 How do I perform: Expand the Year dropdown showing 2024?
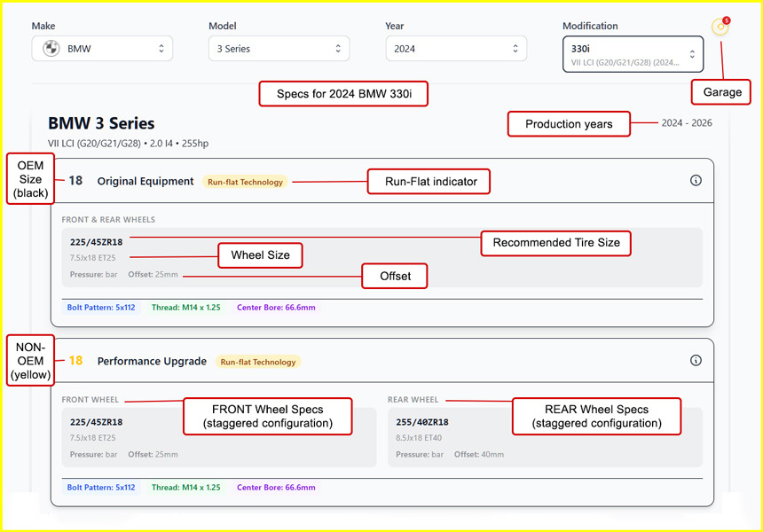[455, 49]
